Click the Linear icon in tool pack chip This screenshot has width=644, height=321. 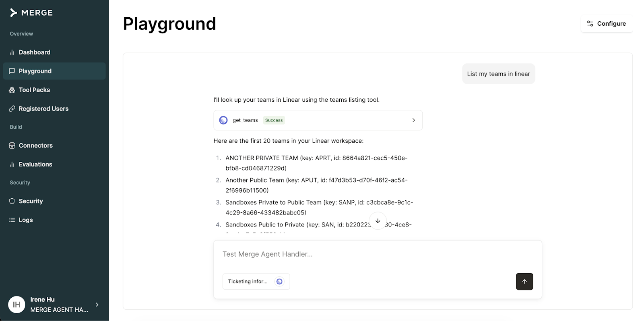(279, 282)
